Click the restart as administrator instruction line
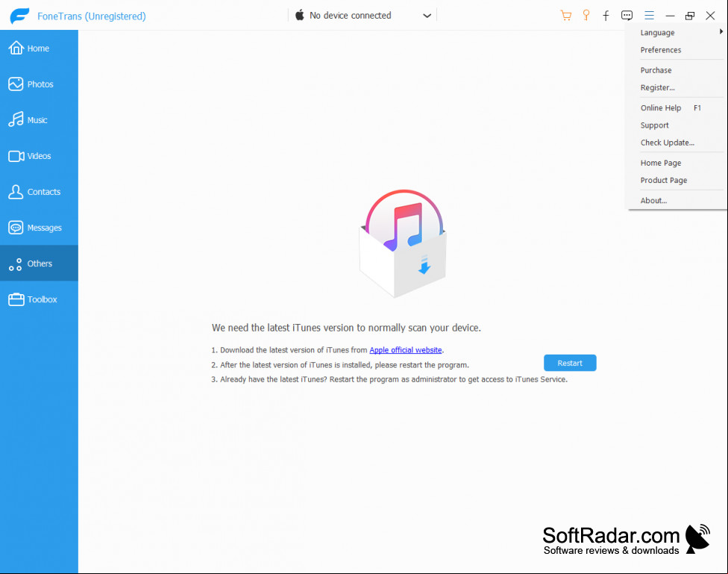 tap(389, 379)
